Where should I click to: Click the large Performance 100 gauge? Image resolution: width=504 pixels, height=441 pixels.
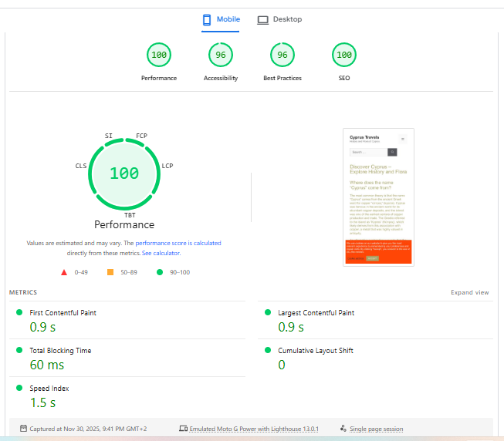[124, 173]
